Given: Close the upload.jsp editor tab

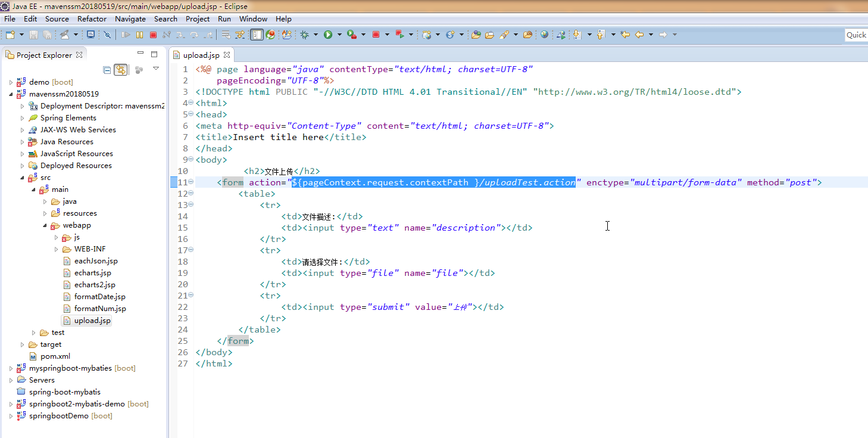Looking at the screenshot, I should [x=227, y=55].
